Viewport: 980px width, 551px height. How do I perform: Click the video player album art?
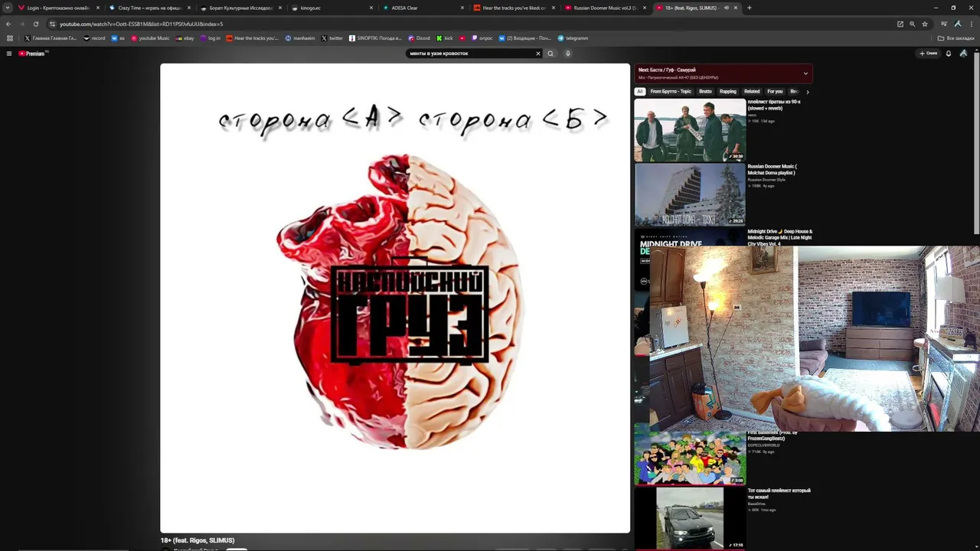(395, 298)
